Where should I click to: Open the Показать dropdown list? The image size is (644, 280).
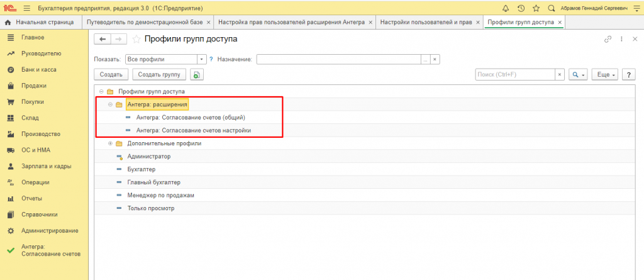(202, 59)
